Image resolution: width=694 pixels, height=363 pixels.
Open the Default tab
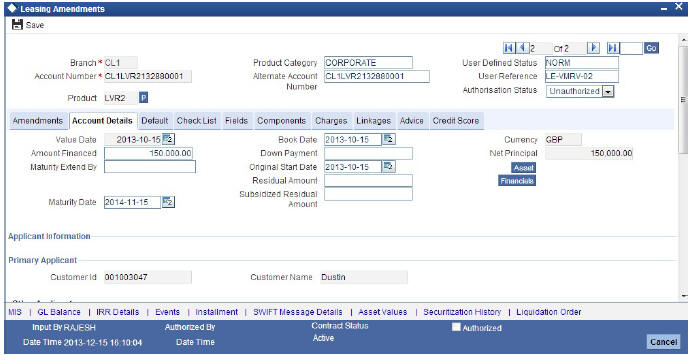pyautogui.click(x=155, y=121)
